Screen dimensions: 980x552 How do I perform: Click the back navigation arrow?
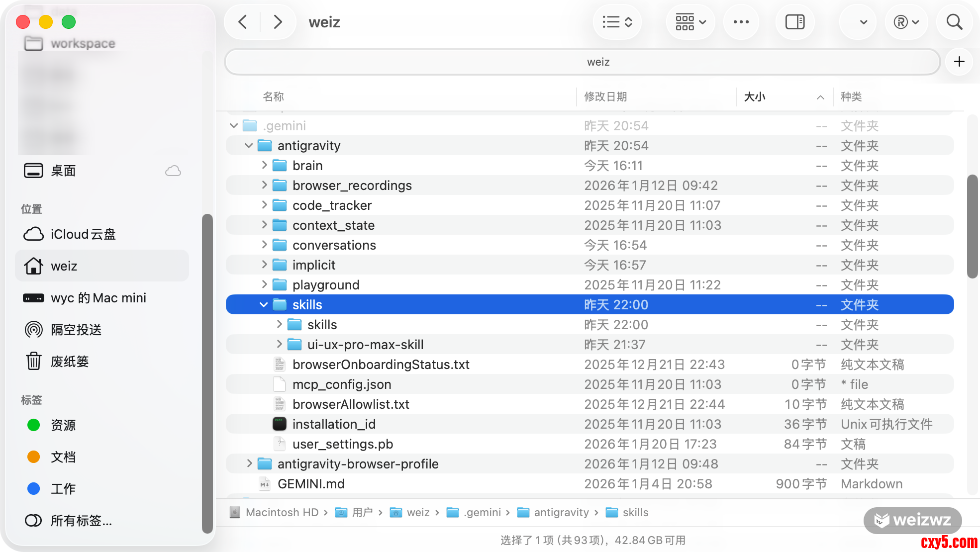pyautogui.click(x=243, y=22)
